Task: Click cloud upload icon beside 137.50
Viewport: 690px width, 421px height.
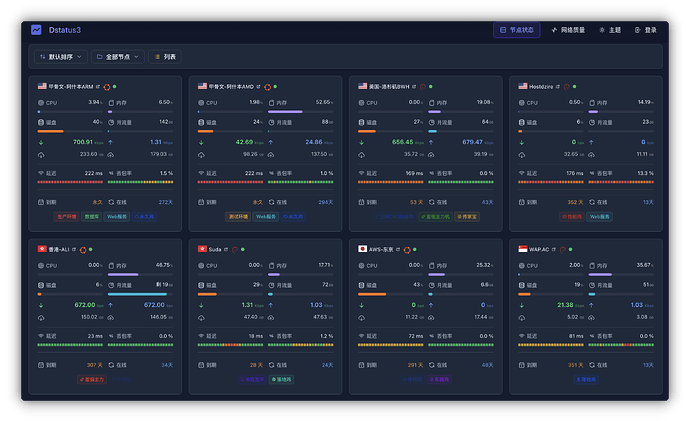Action: point(271,155)
